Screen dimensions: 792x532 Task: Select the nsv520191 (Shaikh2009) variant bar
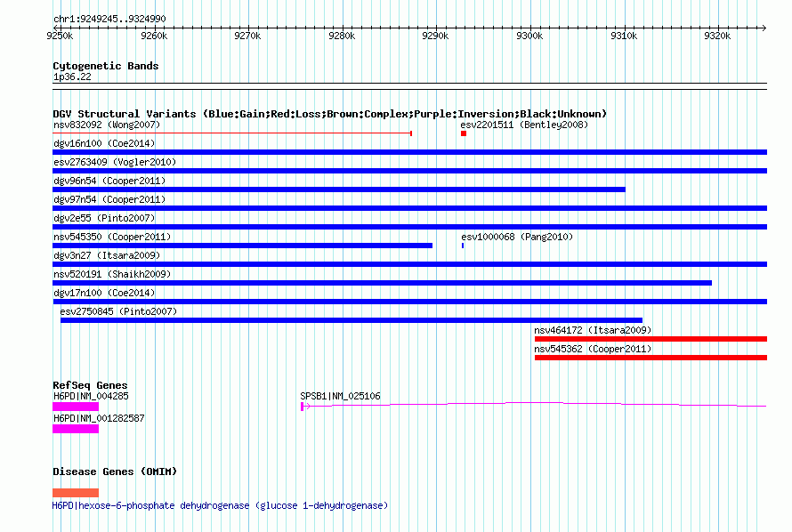click(x=382, y=283)
